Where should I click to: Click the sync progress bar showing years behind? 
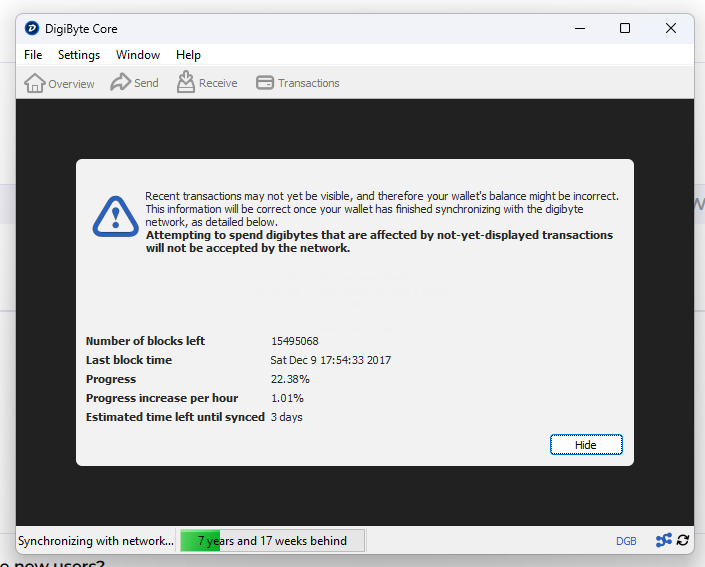click(x=272, y=540)
